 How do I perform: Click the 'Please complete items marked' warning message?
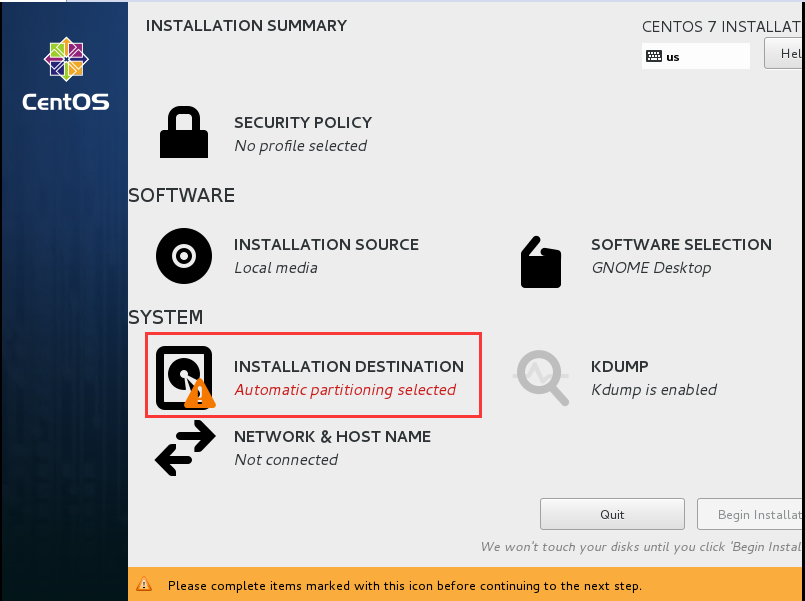[405, 586]
